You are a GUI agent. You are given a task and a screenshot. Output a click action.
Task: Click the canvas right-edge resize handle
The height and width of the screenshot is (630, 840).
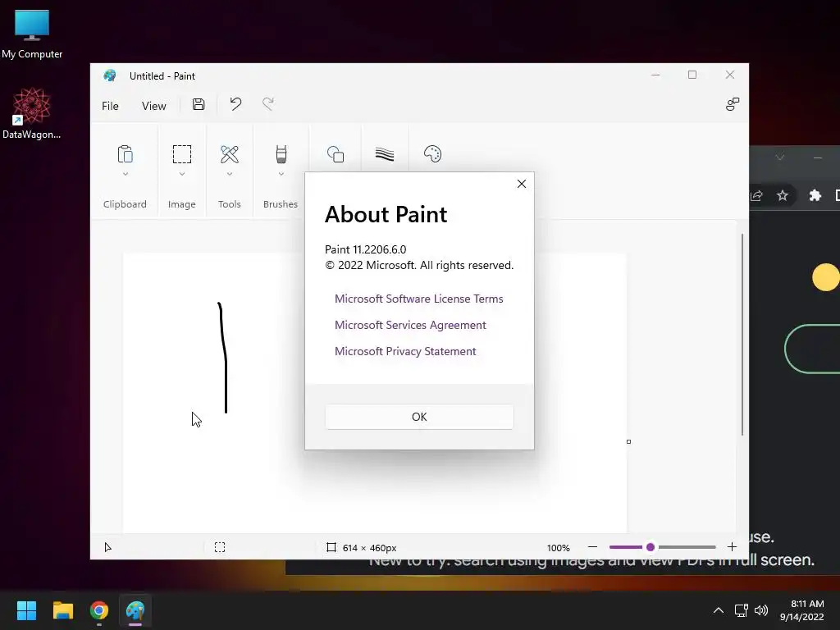[628, 442]
